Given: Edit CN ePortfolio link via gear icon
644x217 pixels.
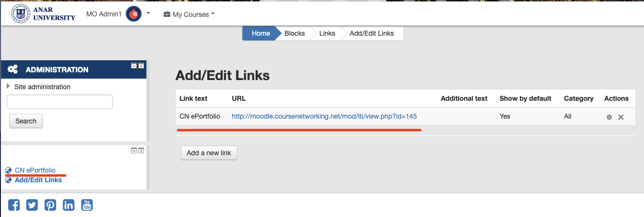Looking at the screenshot, I should pos(609,117).
